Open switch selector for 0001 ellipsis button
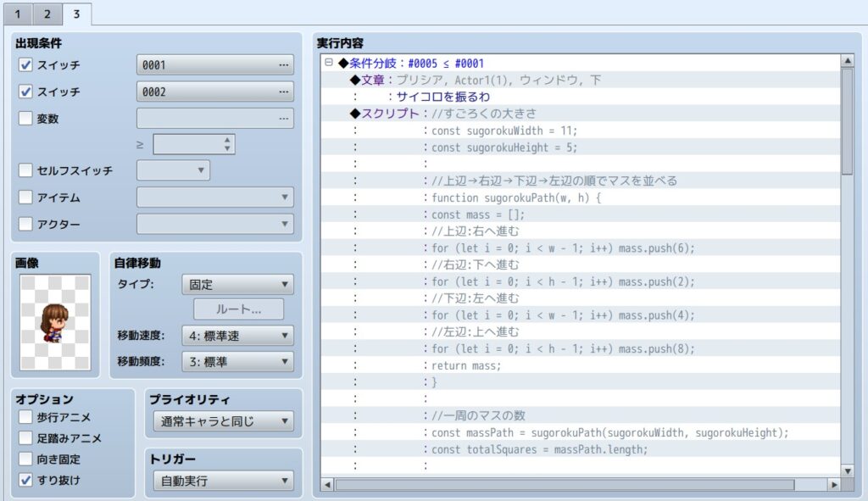This screenshot has height=501, width=868. click(283, 64)
